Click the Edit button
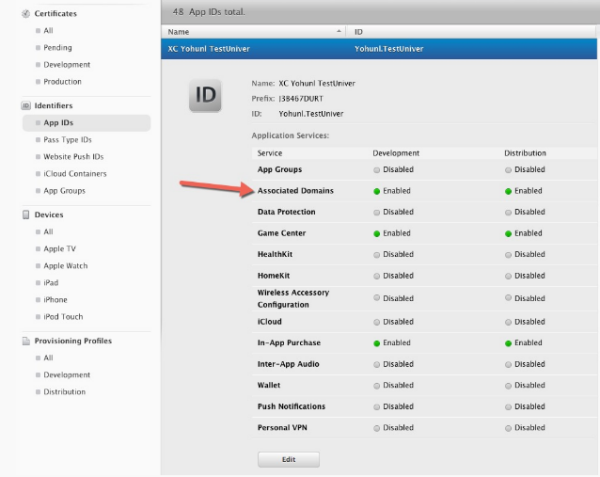 [x=289, y=459]
